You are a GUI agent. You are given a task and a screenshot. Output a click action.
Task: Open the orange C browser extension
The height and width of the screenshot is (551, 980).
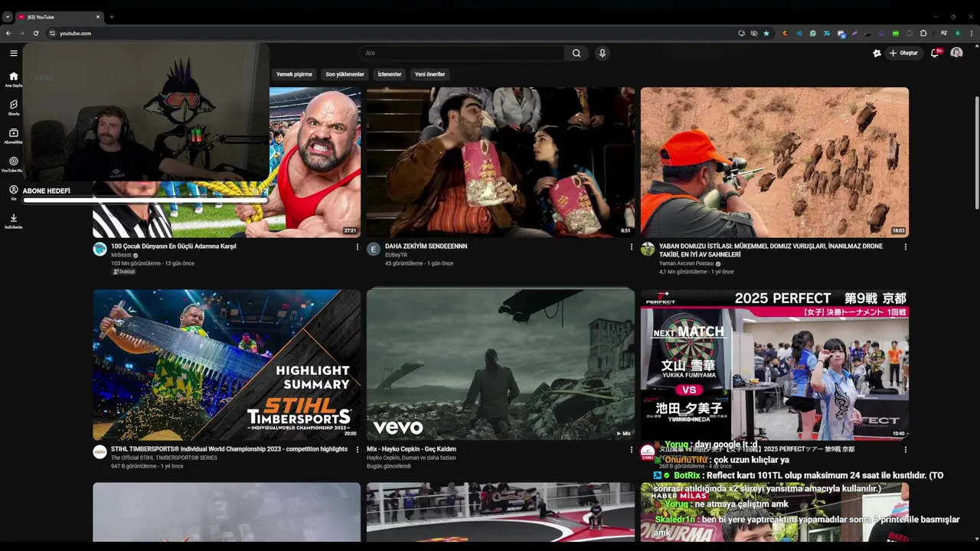click(786, 33)
